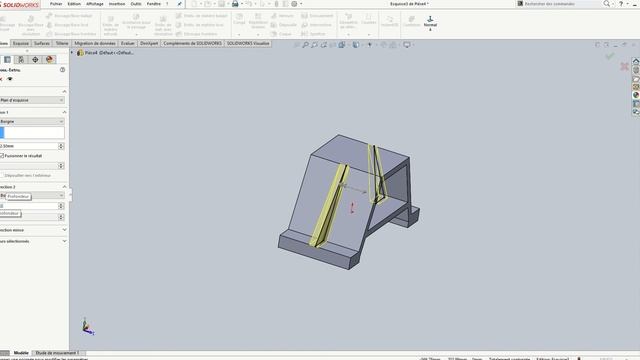Cancel sketch with red X in viewport corner
The image size is (640, 360).
(x=624, y=66)
